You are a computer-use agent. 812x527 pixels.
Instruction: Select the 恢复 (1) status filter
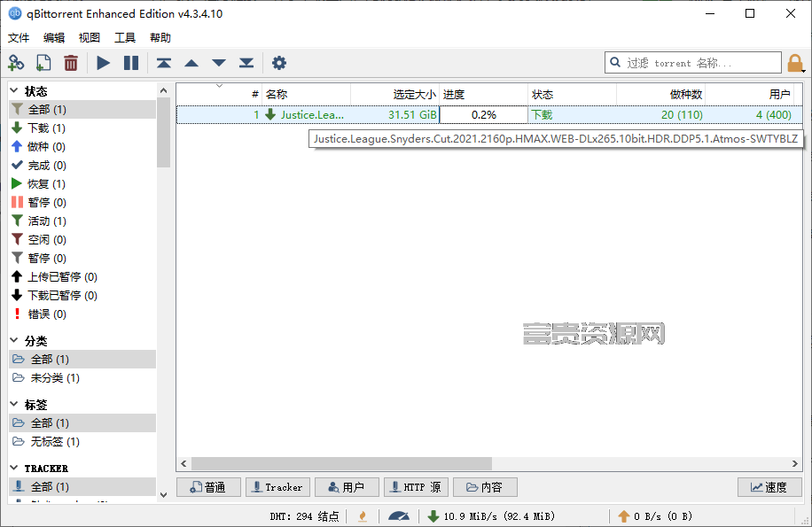[82, 184]
